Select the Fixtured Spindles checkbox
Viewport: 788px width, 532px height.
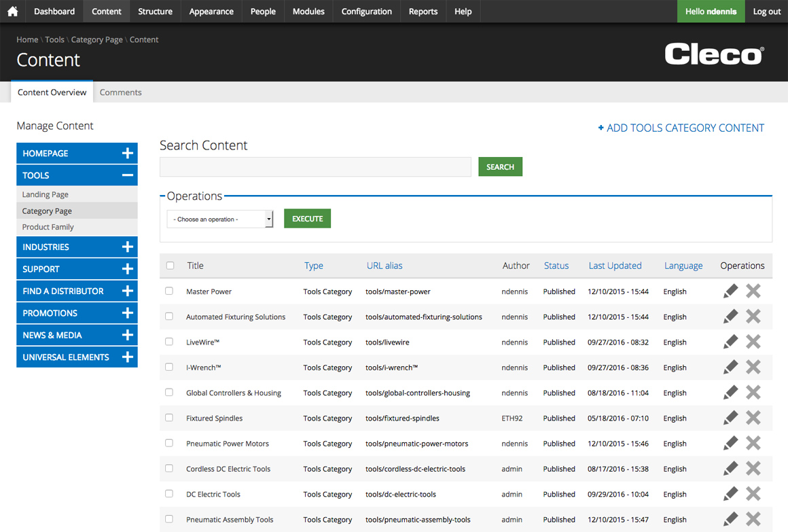point(169,418)
